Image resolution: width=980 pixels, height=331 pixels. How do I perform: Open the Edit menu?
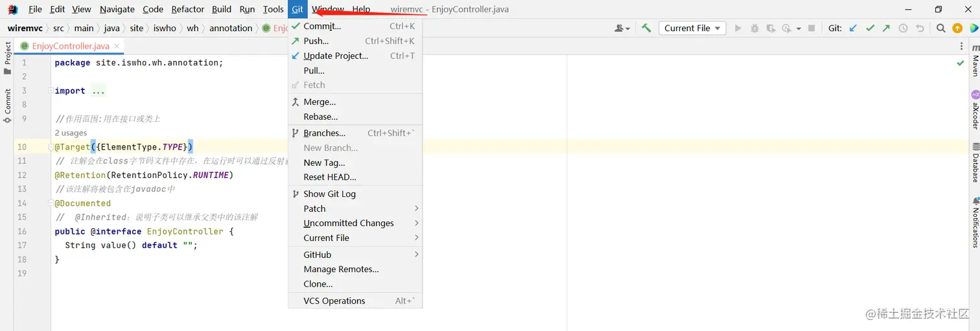pyautogui.click(x=57, y=9)
